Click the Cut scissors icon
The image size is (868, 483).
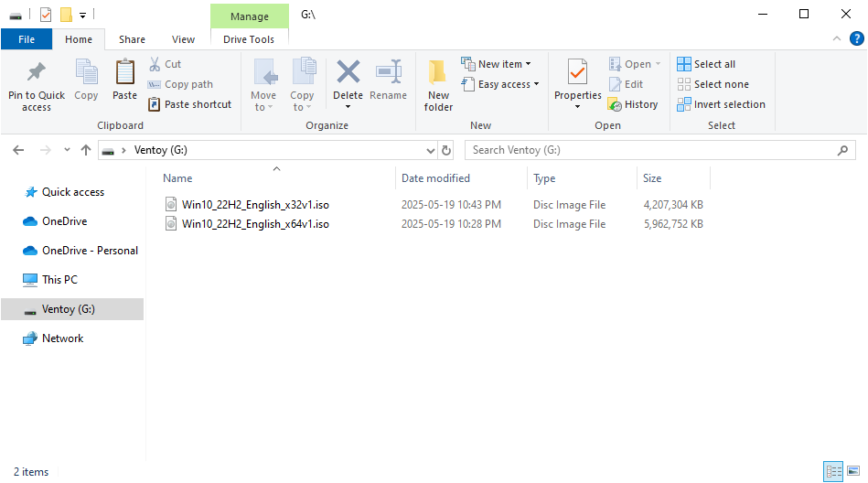tap(155, 64)
